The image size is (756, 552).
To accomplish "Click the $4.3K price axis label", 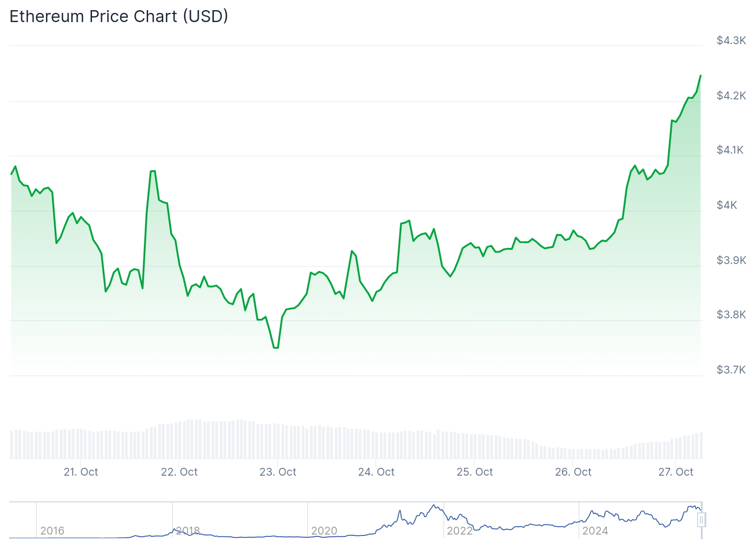I will click(x=731, y=40).
